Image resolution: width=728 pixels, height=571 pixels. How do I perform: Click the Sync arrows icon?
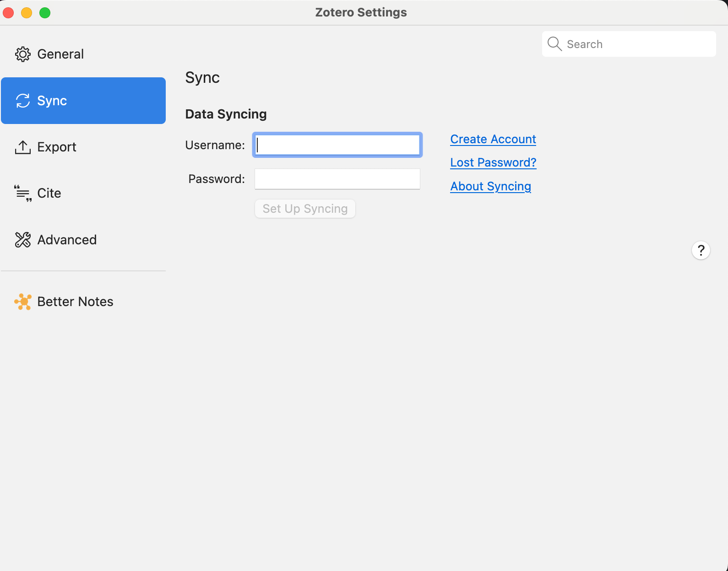23,101
